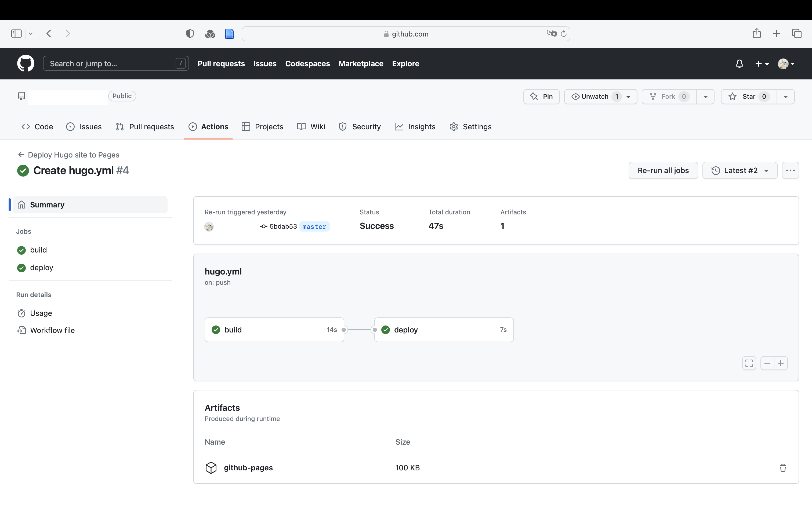Click the deploy job node in graph

[x=444, y=330]
